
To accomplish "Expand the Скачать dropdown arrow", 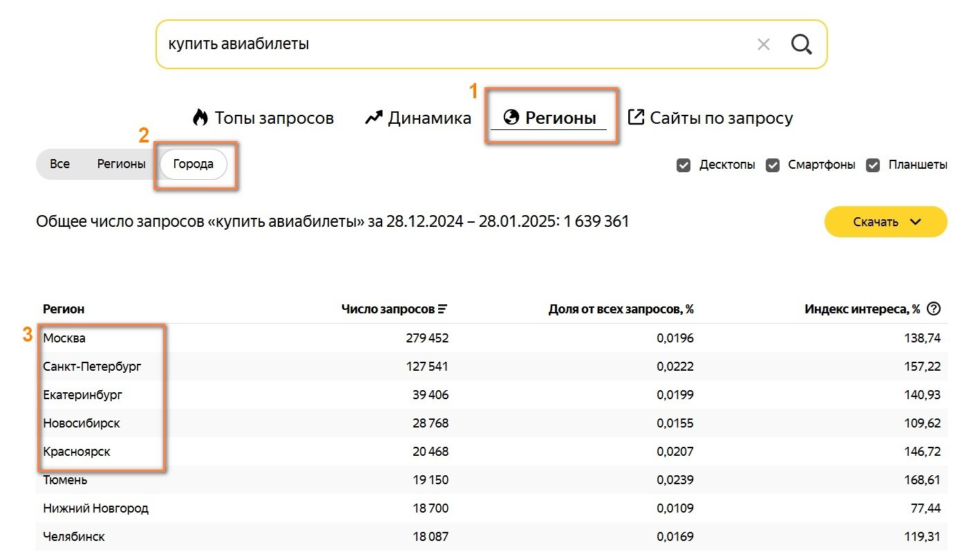I will coord(916,222).
